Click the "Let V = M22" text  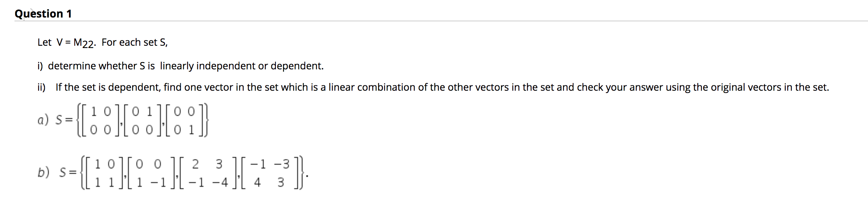(x=66, y=43)
